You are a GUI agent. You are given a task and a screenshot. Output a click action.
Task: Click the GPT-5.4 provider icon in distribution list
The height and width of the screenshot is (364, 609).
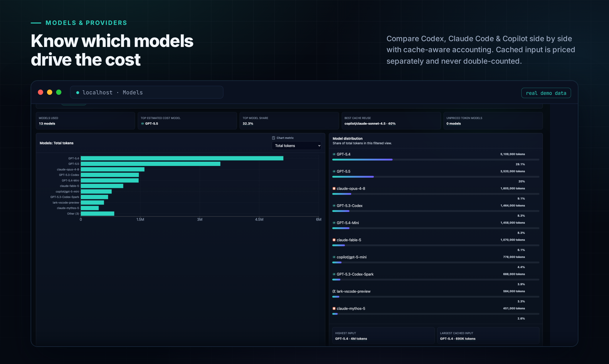pos(334,154)
